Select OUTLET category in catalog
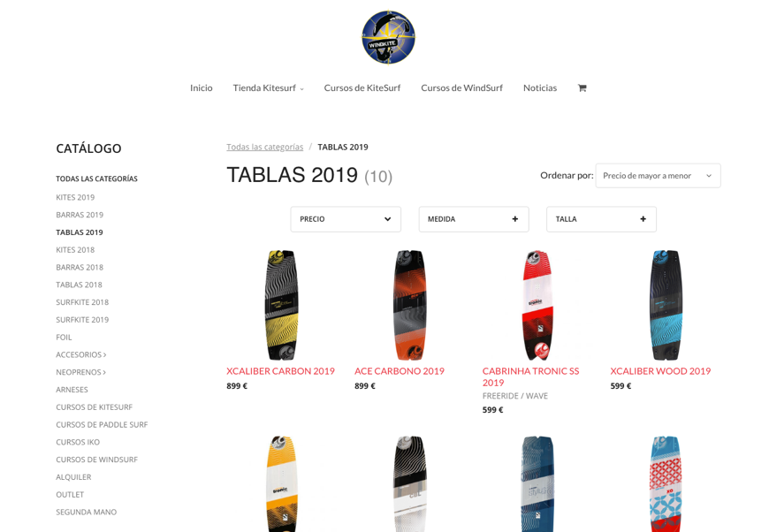Viewport: 769px width, 532px height. (x=70, y=494)
